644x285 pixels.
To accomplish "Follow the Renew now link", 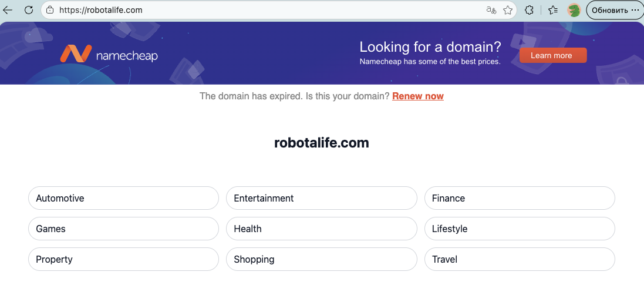I will pyautogui.click(x=417, y=96).
